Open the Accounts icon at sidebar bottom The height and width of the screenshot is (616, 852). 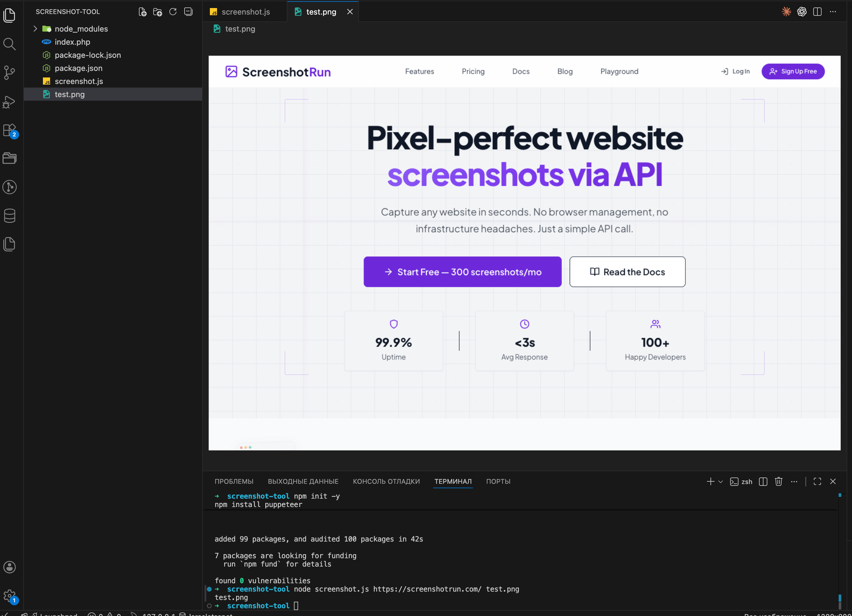coord(10,567)
